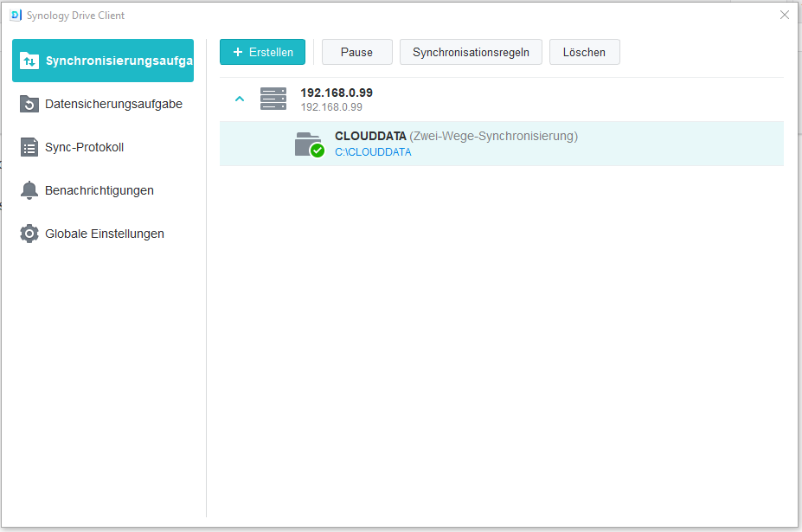The width and height of the screenshot is (802, 532).
Task: Open the C:\CLOUDDATA local folder link
Action: pyautogui.click(x=373, y=152)
